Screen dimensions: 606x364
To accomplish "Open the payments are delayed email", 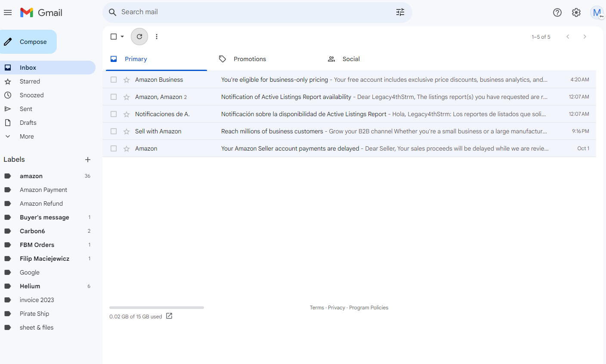I will [x=349, y=148].
